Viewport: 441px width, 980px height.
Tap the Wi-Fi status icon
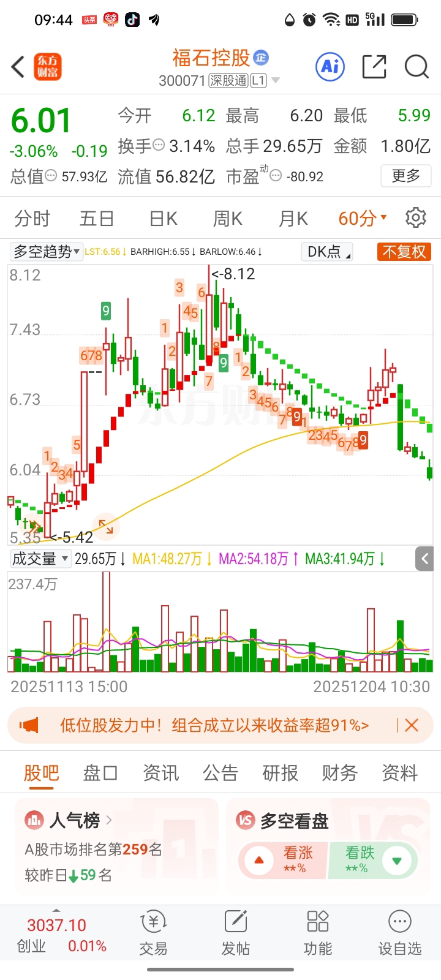pos(331,20)
